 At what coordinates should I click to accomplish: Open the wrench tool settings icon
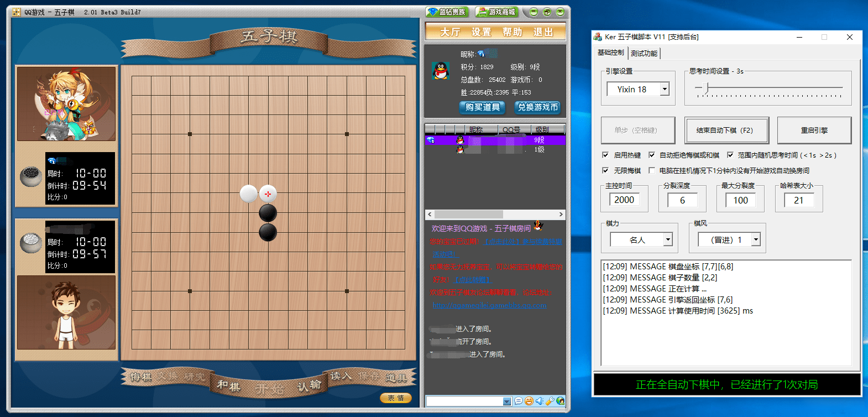[x=550, y=401]
